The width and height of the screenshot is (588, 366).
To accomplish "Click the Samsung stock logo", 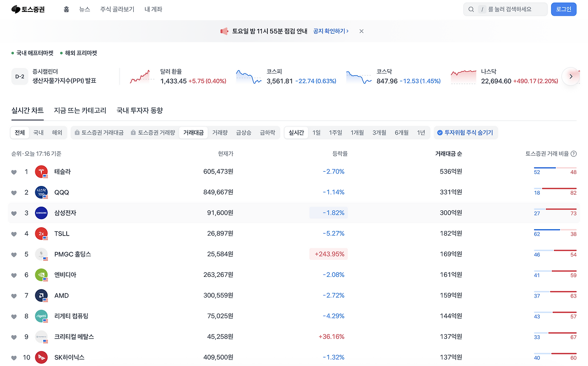I will tap(41, 213).
